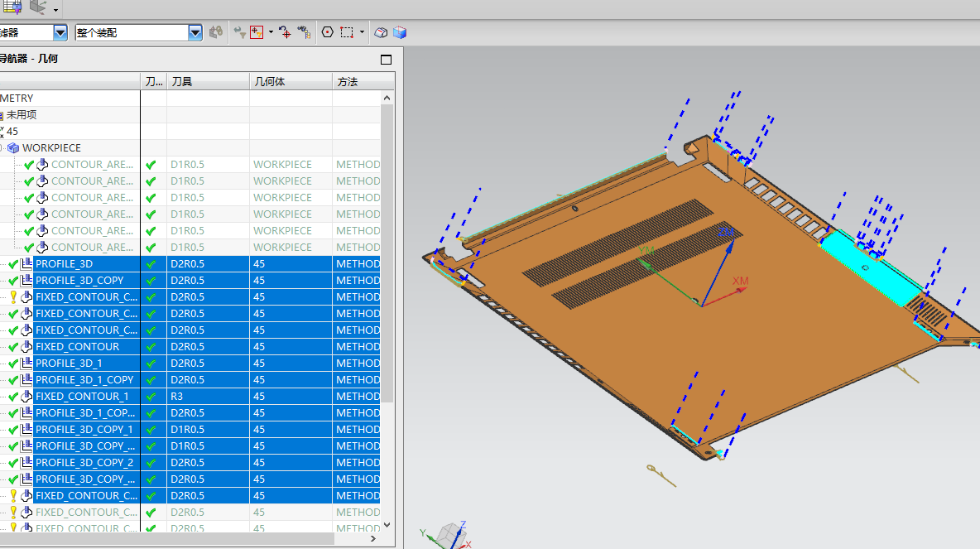Click the 刀具 column header
Screen dimensions: 980x549
coord(182,81)
